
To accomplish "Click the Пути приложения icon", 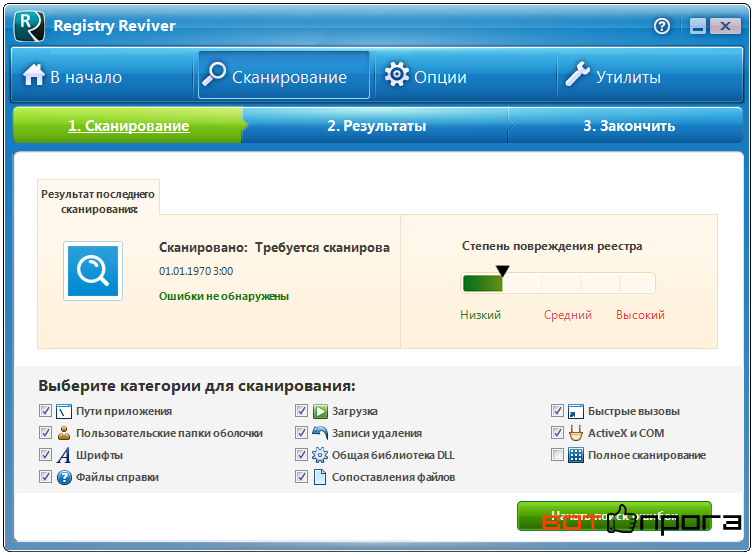I will pyautogui.click(x=64, y=412).
